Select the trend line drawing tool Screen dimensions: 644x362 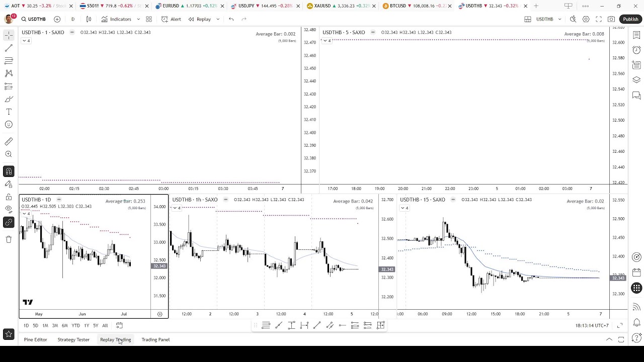coord(9,48)
